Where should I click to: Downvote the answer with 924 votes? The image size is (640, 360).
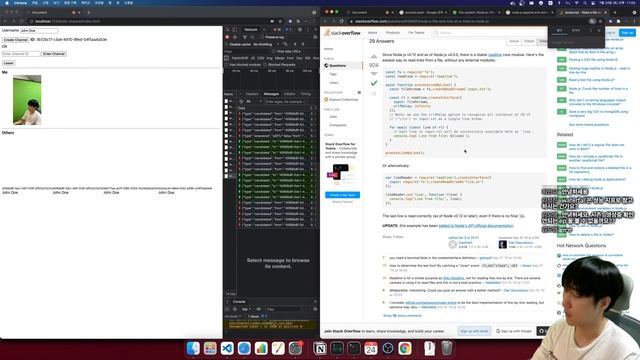[x=373, y=73]
